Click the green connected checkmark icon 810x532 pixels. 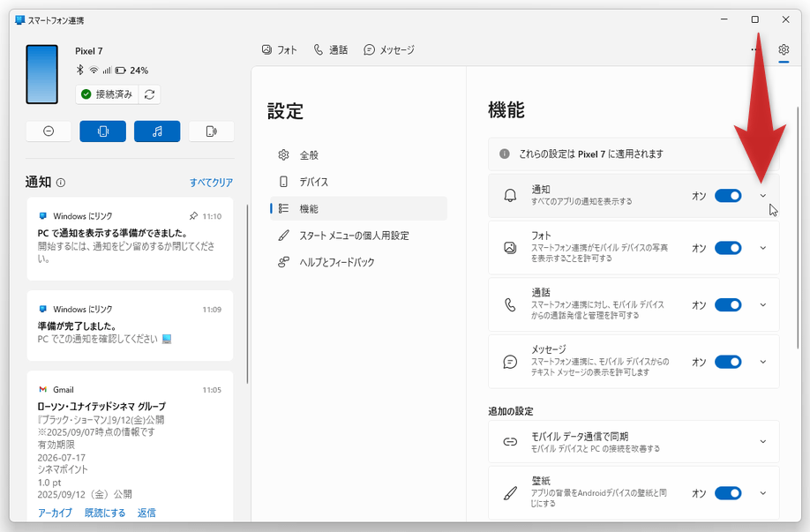(86, 94)
